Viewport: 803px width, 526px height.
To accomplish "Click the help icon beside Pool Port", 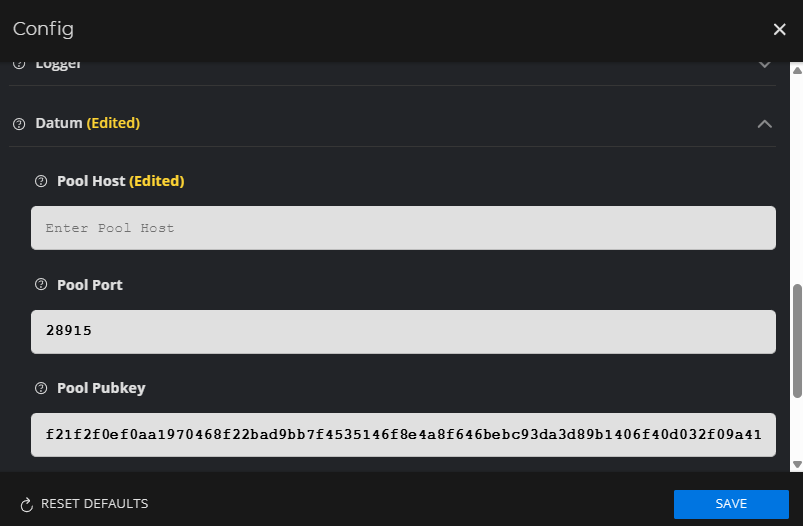I will pyautogui.click(x=41, y=285).
